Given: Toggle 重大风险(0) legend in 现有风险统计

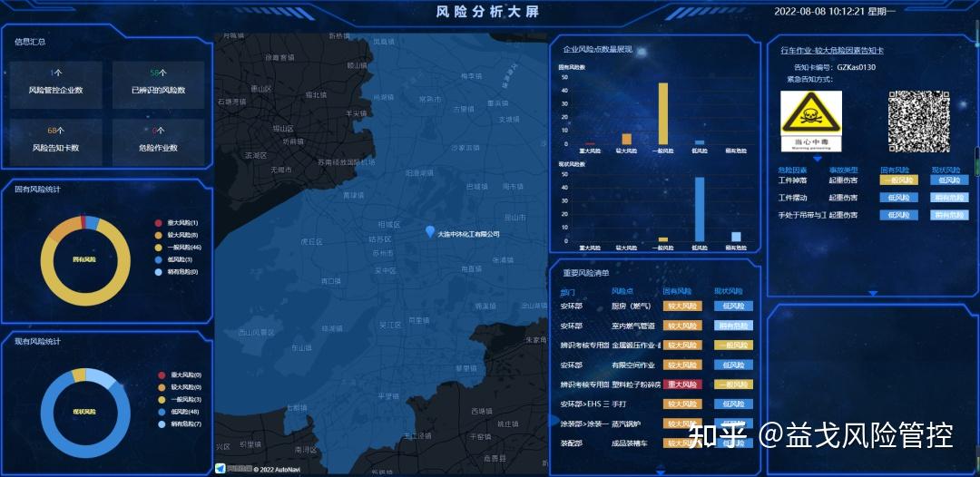Looking at the screenshot, I should point(179,375).
